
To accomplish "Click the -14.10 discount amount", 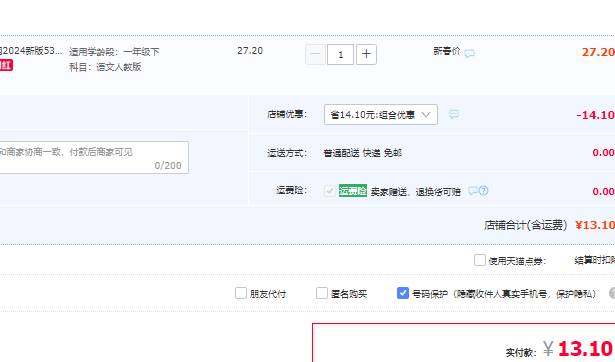I will (x=595, y=115).
